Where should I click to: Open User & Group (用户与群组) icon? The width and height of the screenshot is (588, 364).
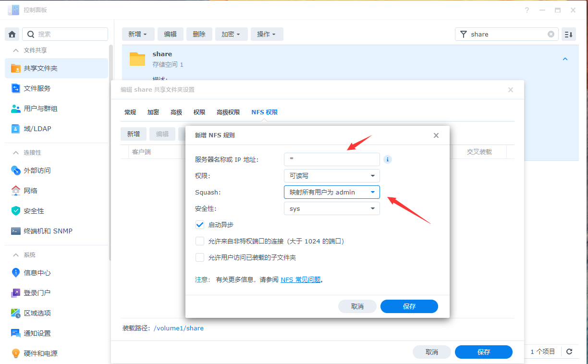tap(16, 109)
